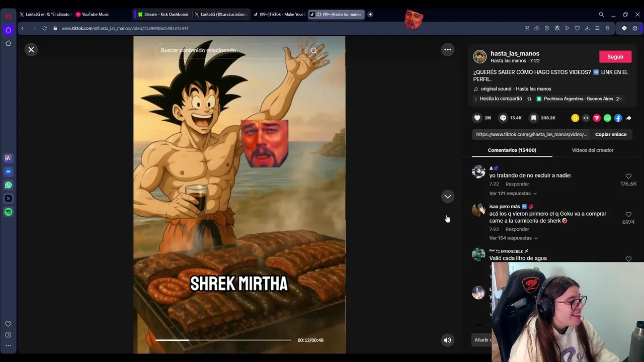Screen dimensions: 644x362
Task: Share to WhatsApp icon
Action: (607, 118)
